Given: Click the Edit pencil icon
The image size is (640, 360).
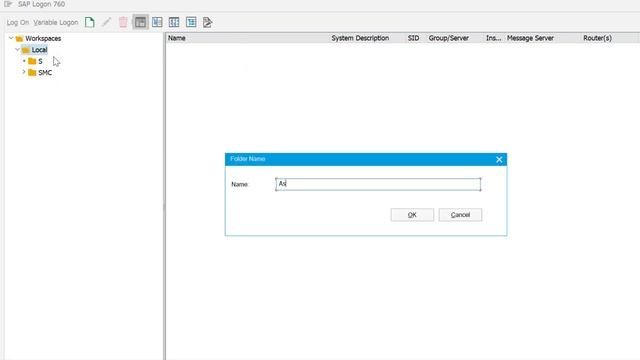Looking at the screenshot, I should click(x=107, y=22).
